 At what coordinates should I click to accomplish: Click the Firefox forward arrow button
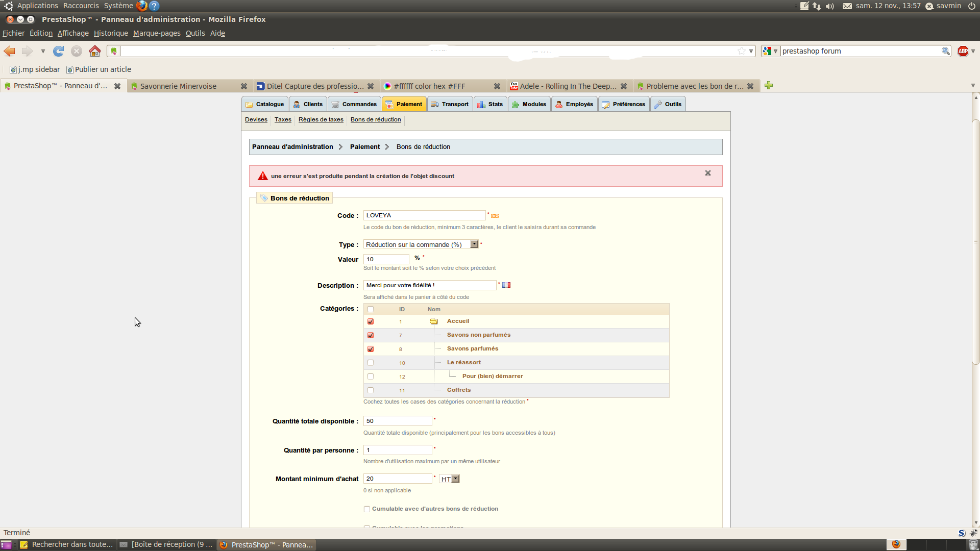[x=28, y=51]
